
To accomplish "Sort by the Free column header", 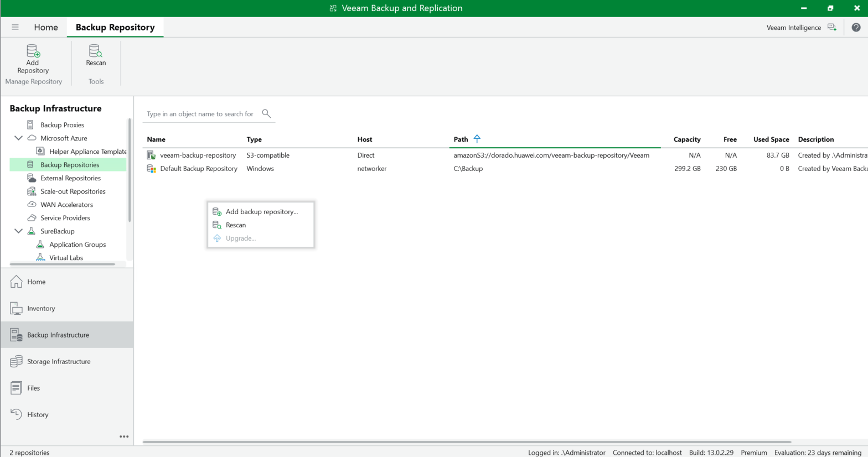I will (x=730, y=139).
